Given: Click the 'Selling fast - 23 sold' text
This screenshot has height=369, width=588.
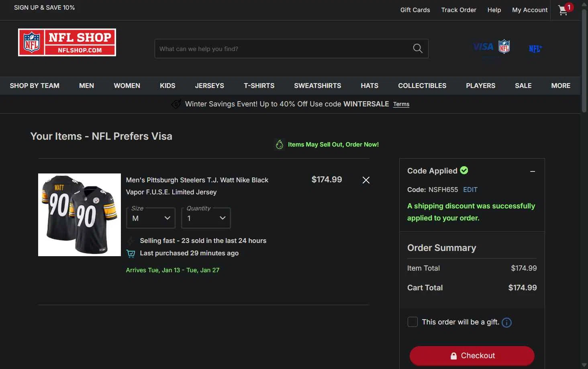Looking at the screenshot, I should coord(203,241).
